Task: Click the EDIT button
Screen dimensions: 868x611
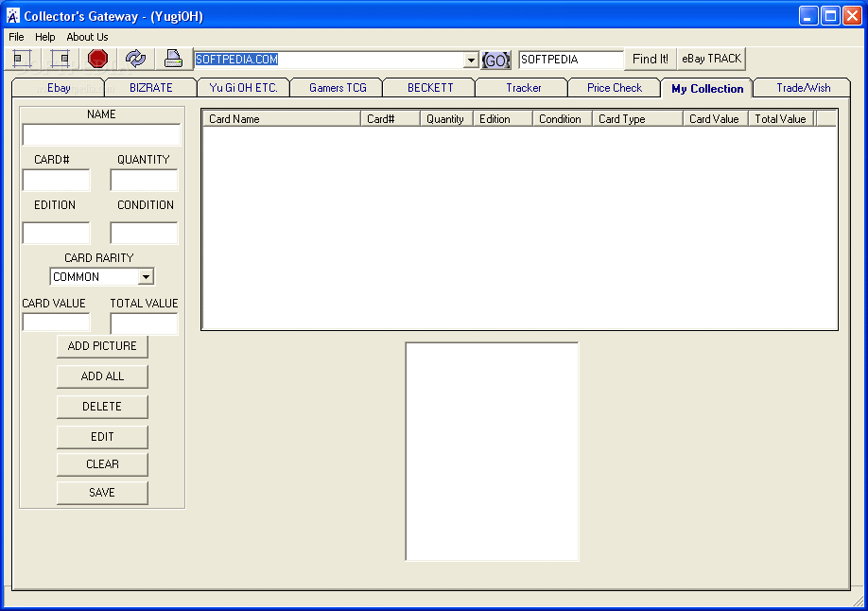Action: 102,437
